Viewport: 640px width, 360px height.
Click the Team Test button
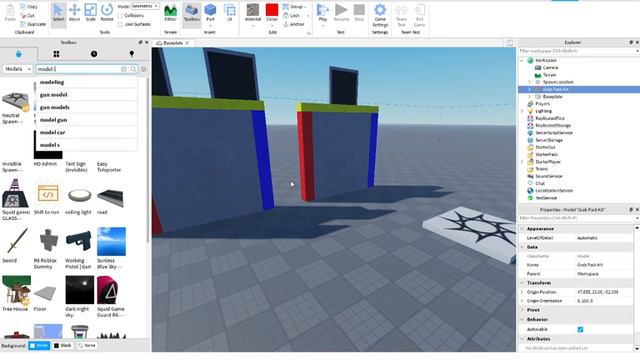point(402,15)
